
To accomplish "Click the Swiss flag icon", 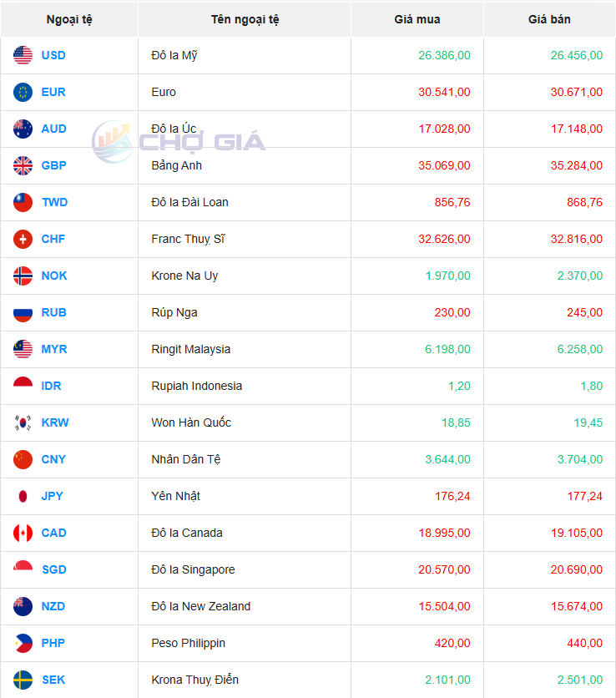I will 23,240.
